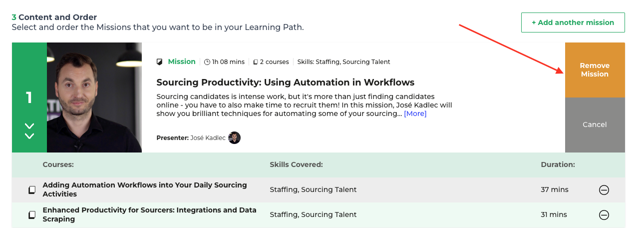Remove the Adding Automation Workflows course
The height and width of the screenshot is (228, 644).
point(604,189)
